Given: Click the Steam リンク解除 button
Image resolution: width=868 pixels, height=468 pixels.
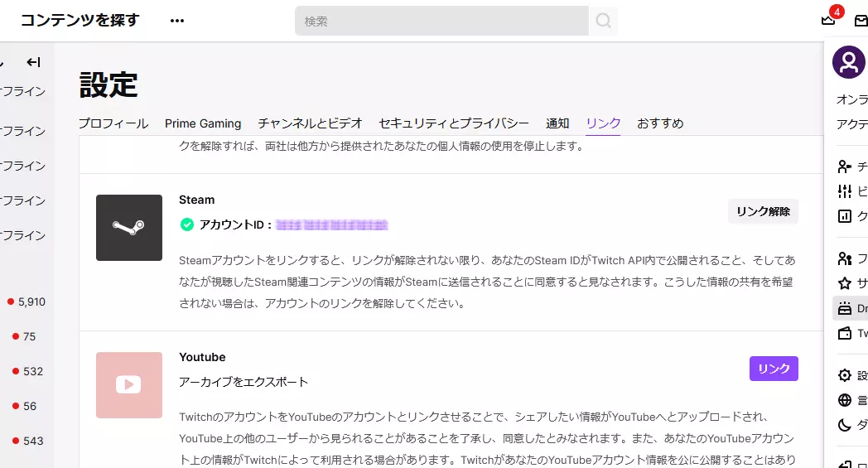Looking at the screenshot, I should tap(763, 211).
